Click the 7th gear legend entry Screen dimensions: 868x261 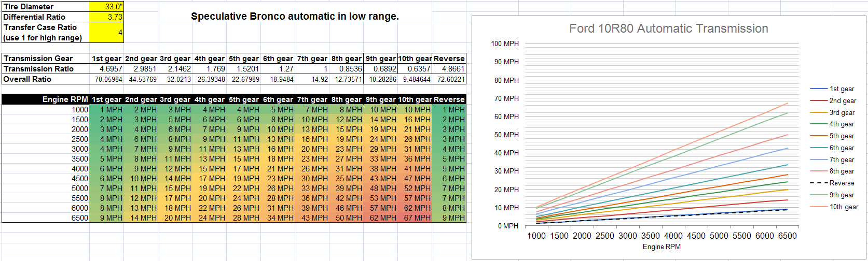pos(832,160)
